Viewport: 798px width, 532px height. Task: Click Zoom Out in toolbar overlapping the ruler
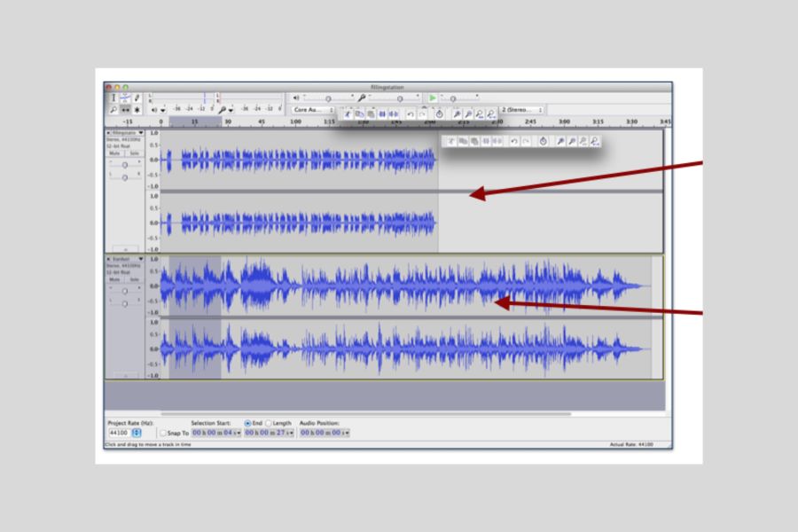(x=467, y=114)
